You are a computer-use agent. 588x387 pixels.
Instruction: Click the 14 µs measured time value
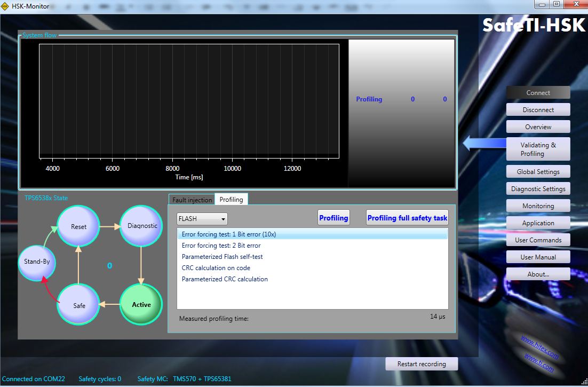[438, 317]
